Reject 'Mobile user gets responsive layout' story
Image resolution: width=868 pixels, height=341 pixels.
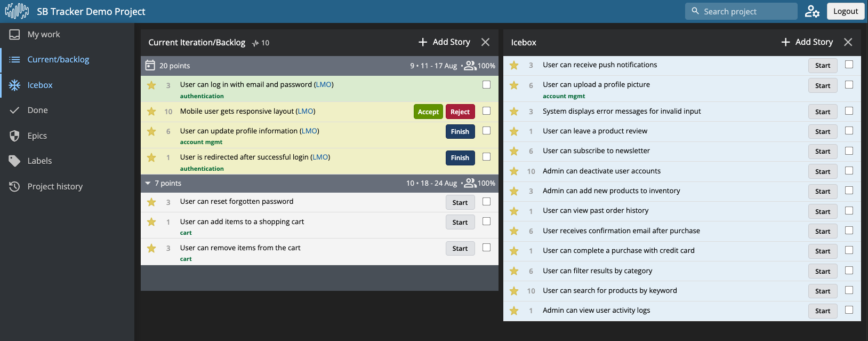[x=460, y=112]
